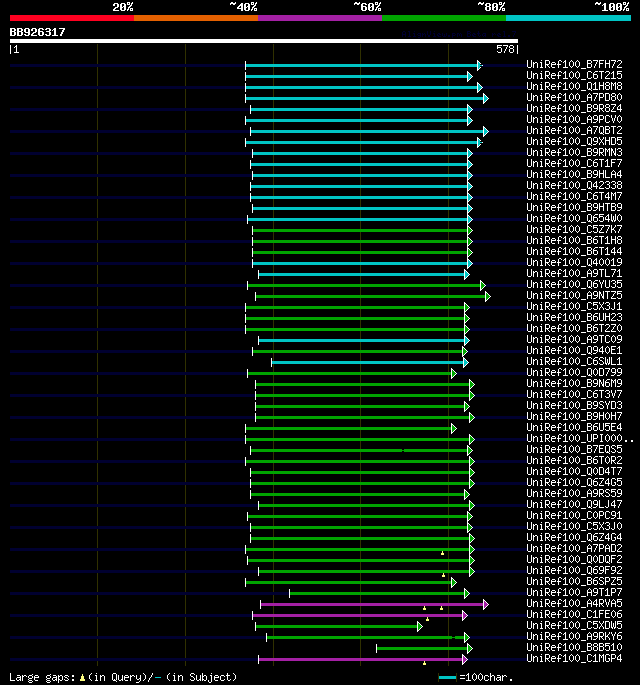Select the UniRef100_A9NTZ5 label

click(x=574, y=295)
